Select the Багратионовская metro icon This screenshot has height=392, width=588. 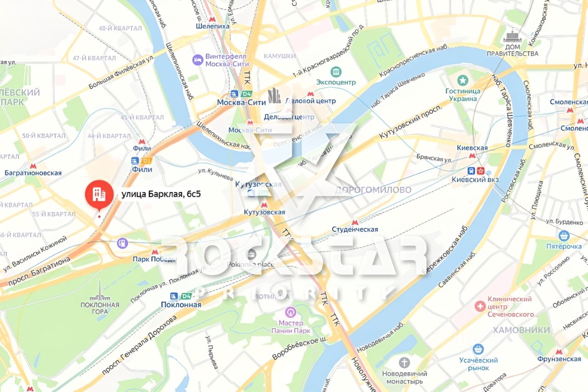(33, 166)
